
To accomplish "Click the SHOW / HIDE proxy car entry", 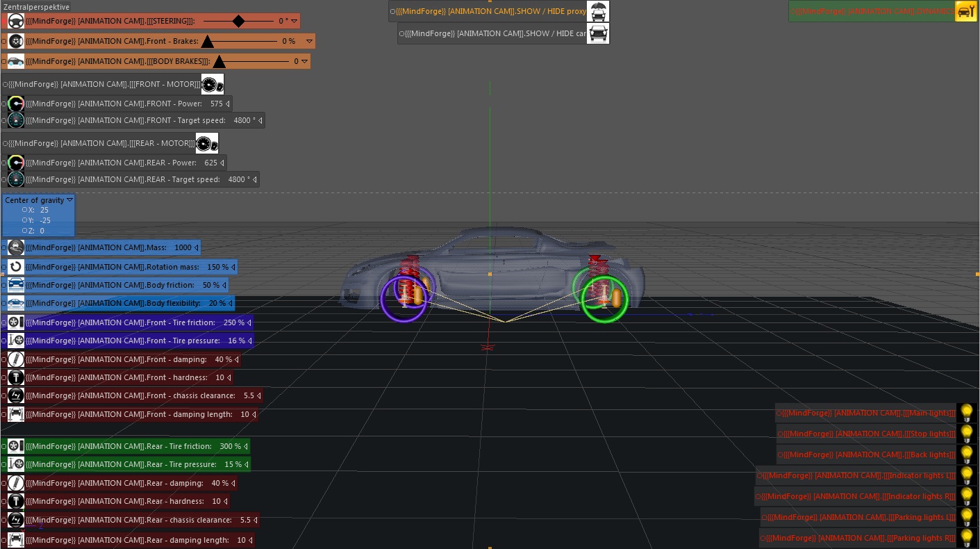I will tap(486, 11).
